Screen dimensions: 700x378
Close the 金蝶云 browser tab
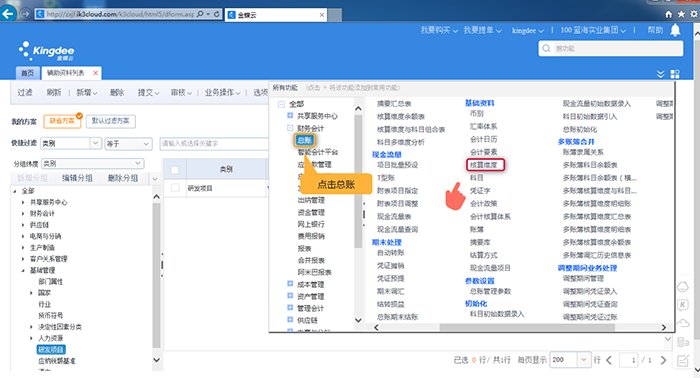coord(321,15)
